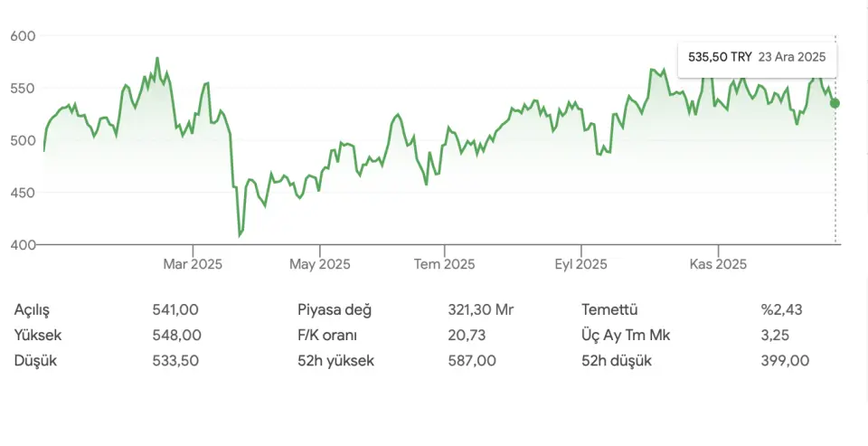Click the 23 Ara 2025 date in tooltip

(x=792, y=56)
